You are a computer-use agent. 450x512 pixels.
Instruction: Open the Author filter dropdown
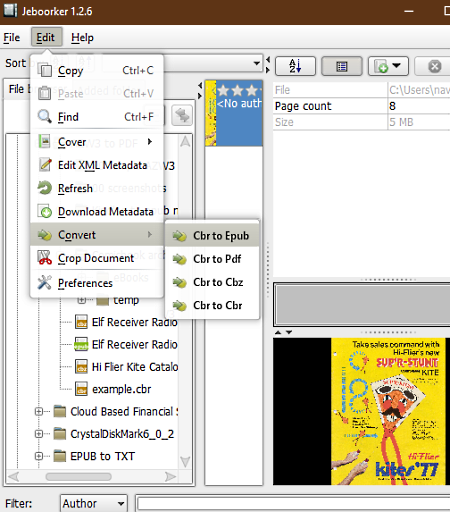(x=94, y=503)
